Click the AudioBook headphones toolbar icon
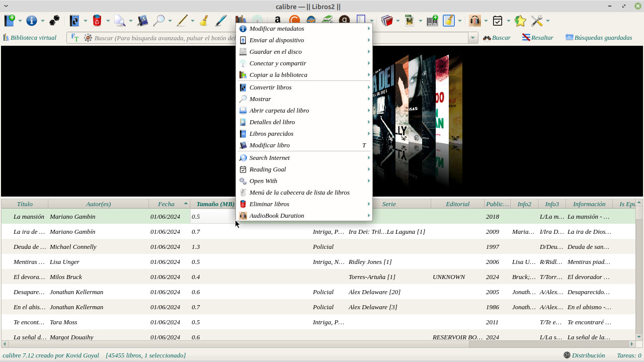Screen dimensions: 644x362 coord(475,21)
